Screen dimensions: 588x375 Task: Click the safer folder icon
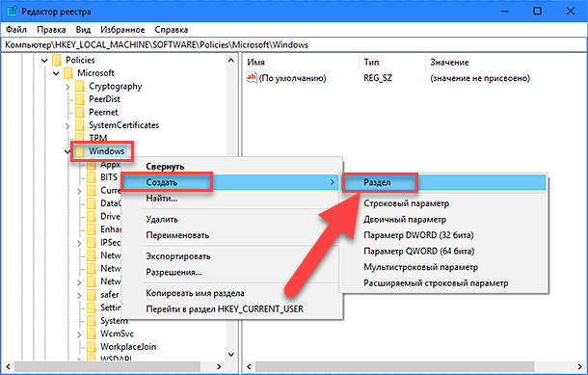pyautogui.click(x=92, y=294)
